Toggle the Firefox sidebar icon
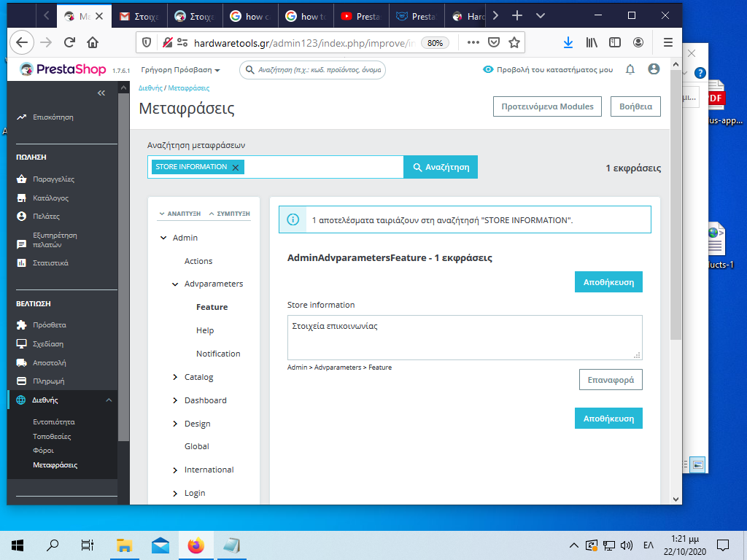This screenshot has height=560, width=747. pyautogui.click(x=615, y=43)
